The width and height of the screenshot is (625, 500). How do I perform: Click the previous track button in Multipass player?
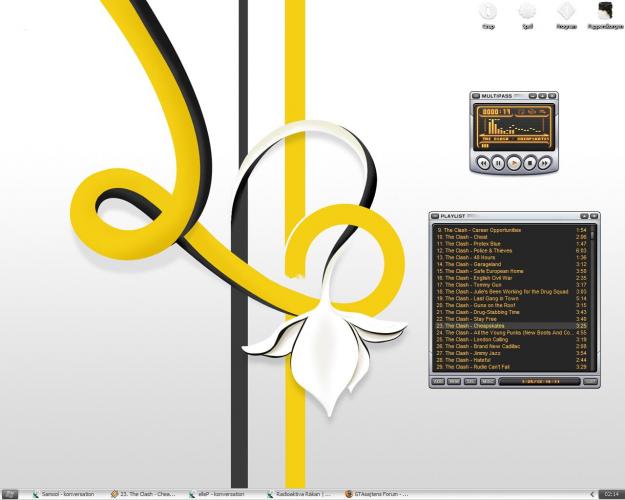coord(483,163)
